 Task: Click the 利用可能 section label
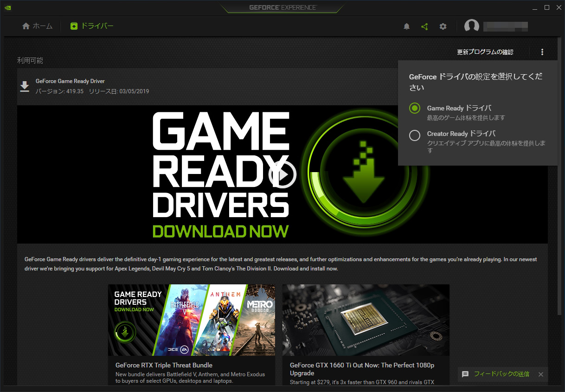point(30,60)
